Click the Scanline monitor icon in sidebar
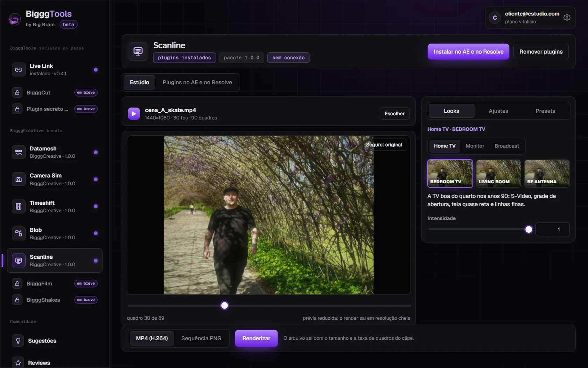The image size is (588, 368). (x=19, y=260)
